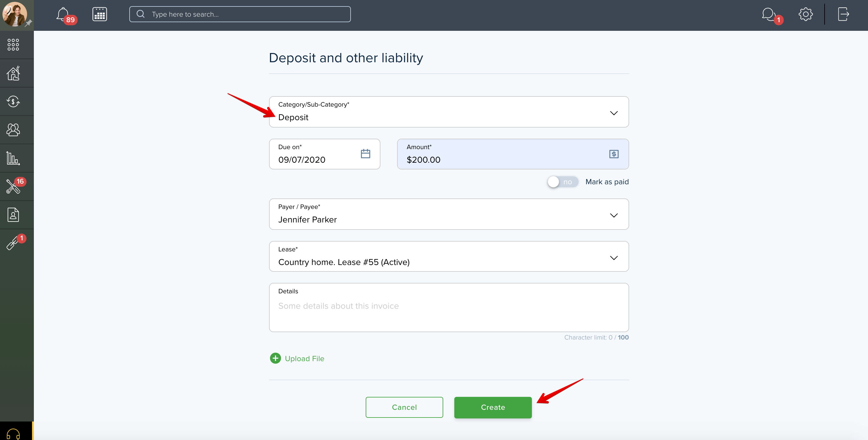The width and height of the screenshot is (868, 440).
Task: Click the dollar icon in Amount field
Action: click(x=614, y=154)
